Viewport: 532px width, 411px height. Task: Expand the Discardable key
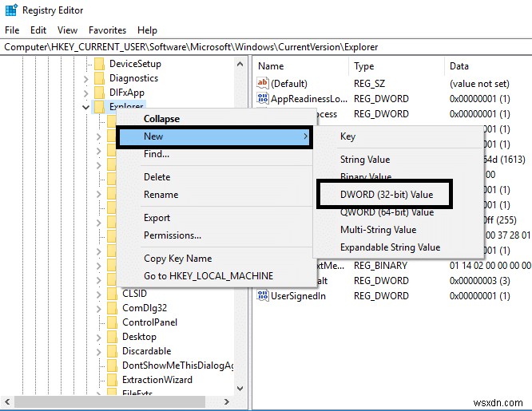point(99,352)
